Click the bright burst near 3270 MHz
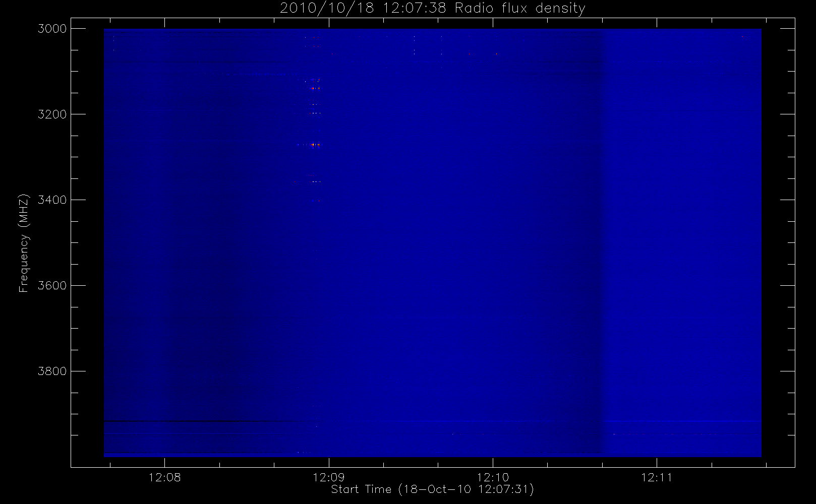The height and width of the screenshot is (504, 816). coord(313,145)
